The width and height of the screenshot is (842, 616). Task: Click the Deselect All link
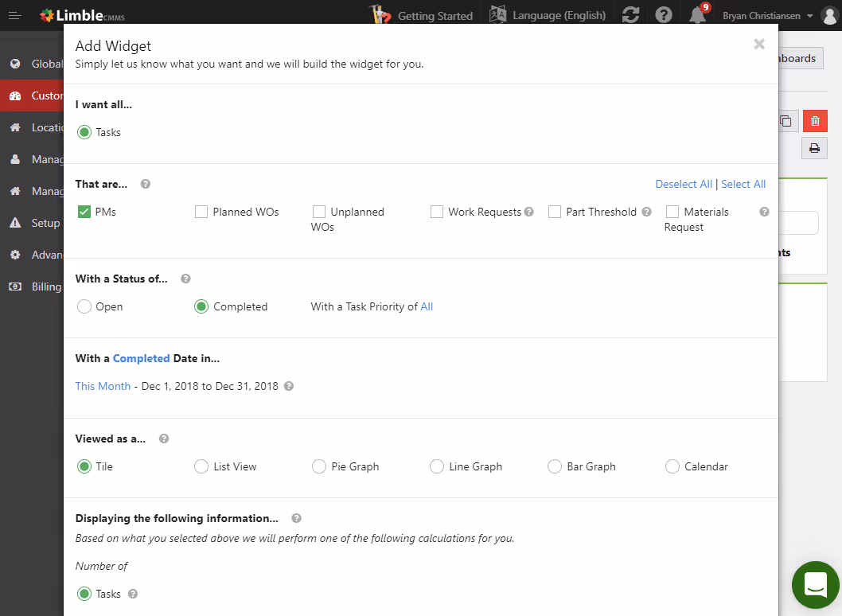coord(684,183)
